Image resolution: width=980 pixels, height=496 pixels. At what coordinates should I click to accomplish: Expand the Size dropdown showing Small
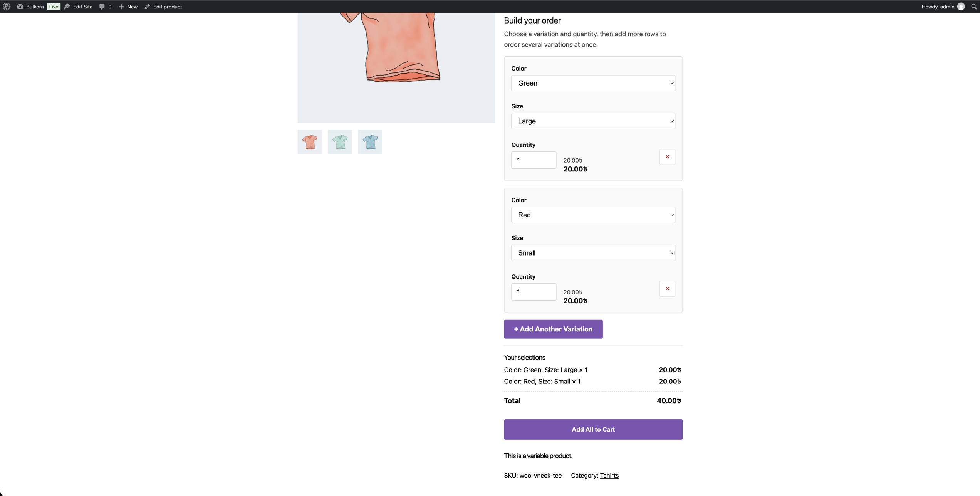tap(593, 253)
